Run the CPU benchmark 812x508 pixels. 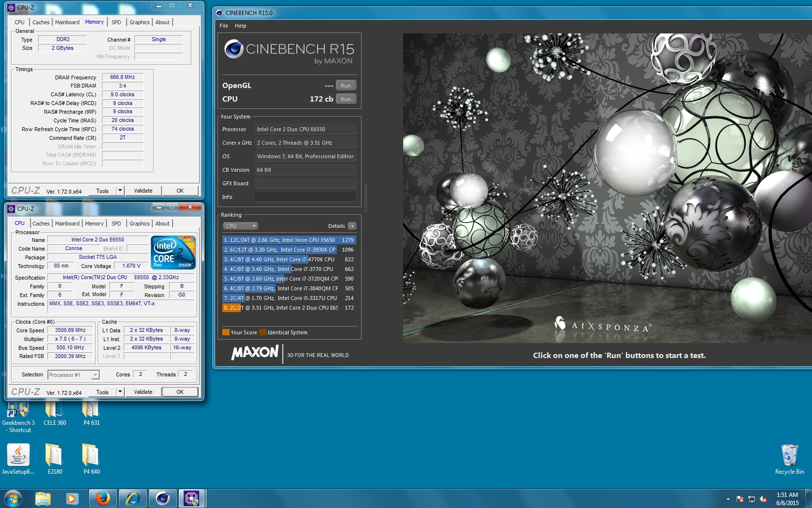coord(346,99)
